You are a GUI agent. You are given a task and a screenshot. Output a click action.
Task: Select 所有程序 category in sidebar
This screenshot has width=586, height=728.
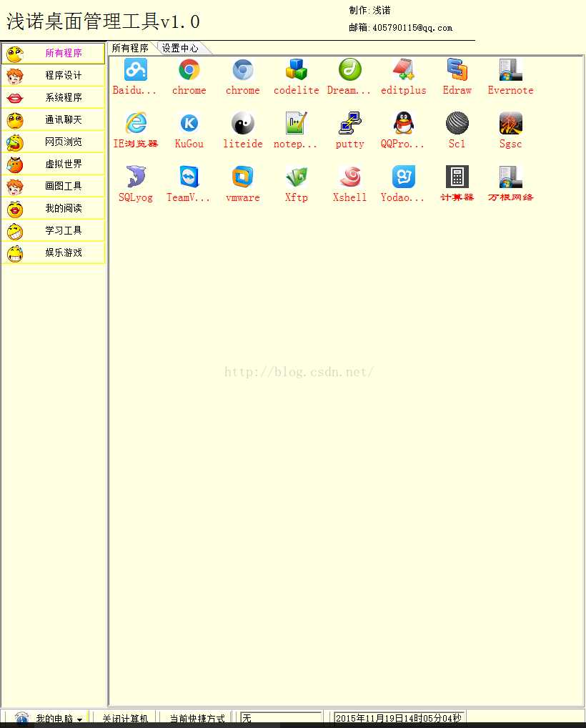coord(53,54)
